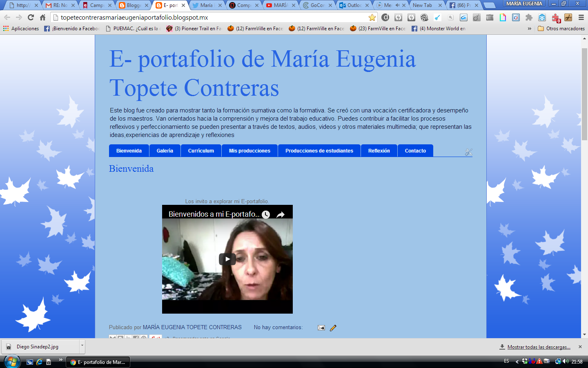Click the scrollbar down arrow
The height and width of the screenshot is (368, 588).
click(584, 334)
